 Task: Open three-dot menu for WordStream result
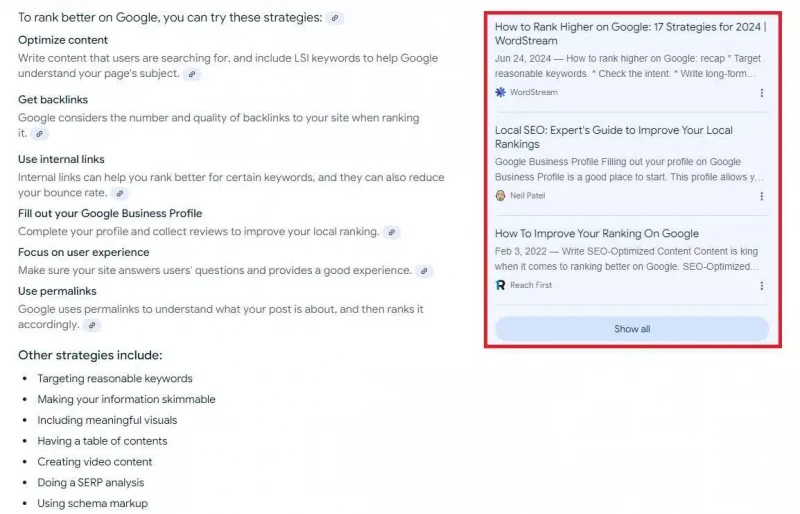click(x=762, y=93)
